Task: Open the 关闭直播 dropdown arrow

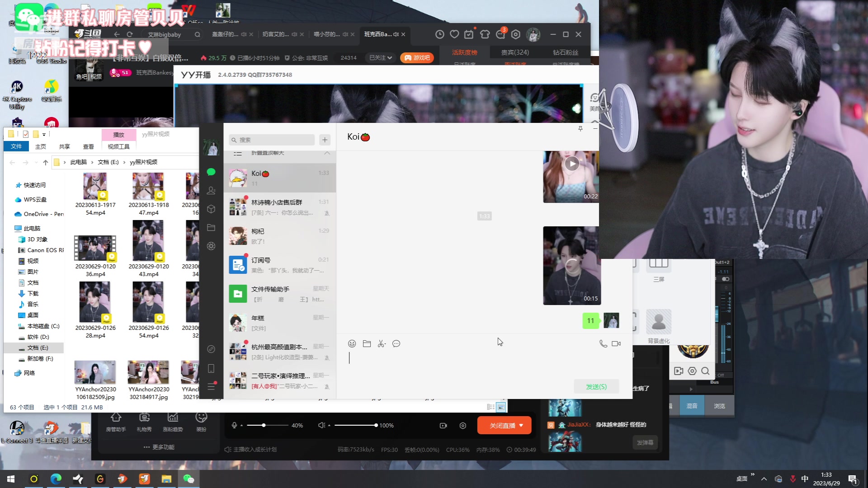Action: point(521,426)
